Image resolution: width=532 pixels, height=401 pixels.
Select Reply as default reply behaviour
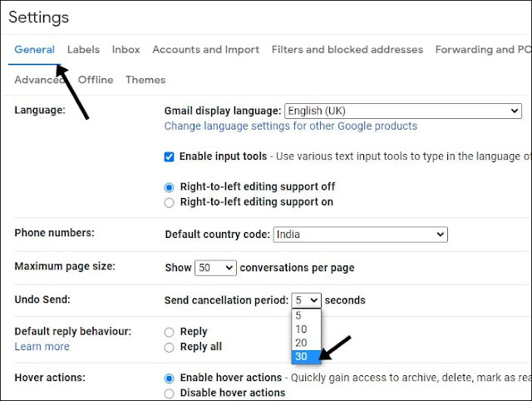tap(169, 332)
